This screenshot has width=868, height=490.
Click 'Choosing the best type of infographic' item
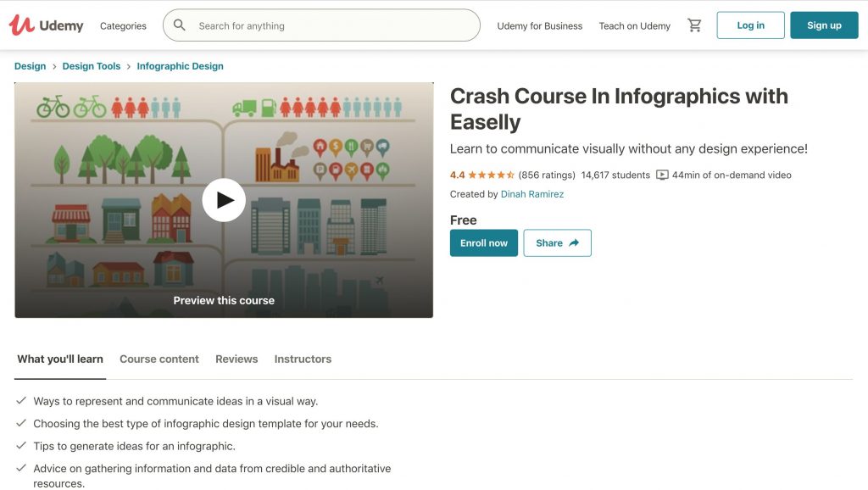coord(206,424)
